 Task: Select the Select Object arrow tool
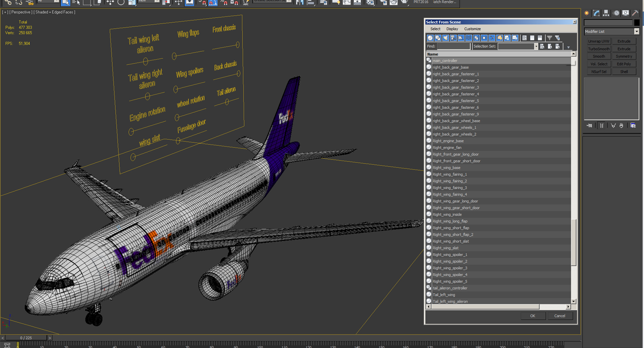pos(65,2)
